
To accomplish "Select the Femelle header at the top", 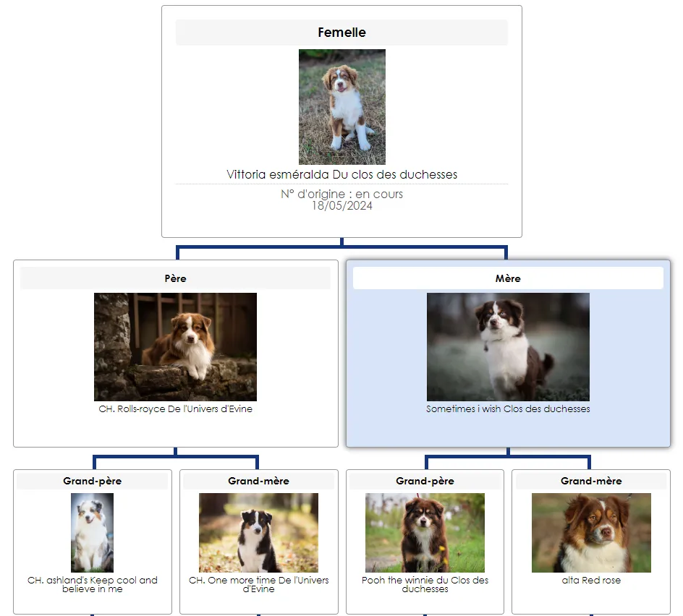I will tap(342, 33).
